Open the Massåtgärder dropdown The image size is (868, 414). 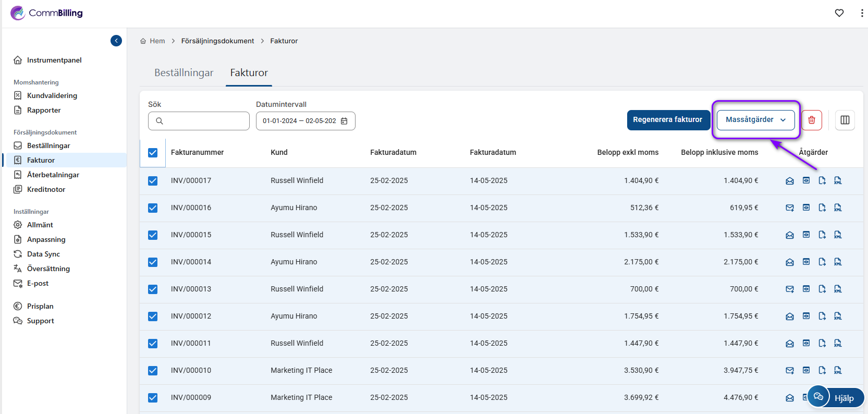[x=755, y=120]
